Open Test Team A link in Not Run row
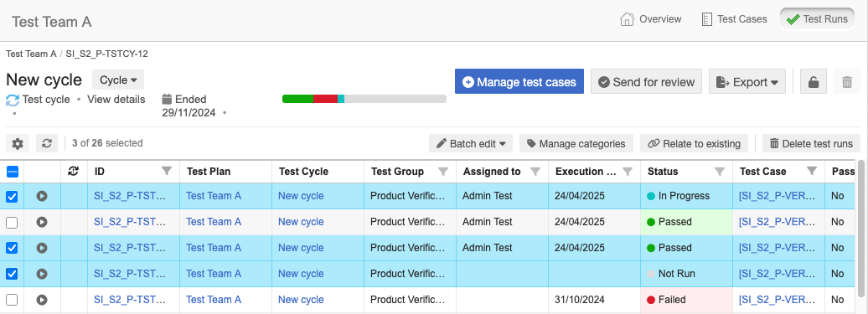Image resolution: width=868 pixels, height=314 pixels. tap(214, 274)
